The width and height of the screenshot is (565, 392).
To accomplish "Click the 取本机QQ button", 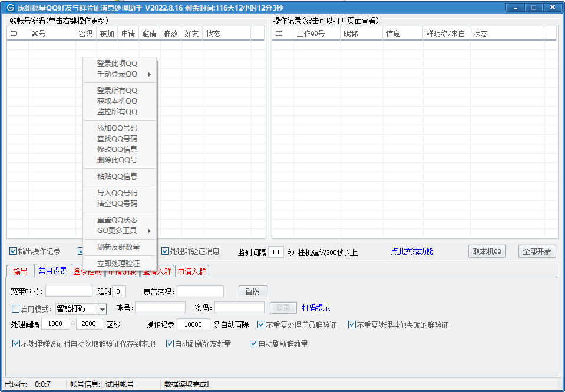I will coord(487,251).
